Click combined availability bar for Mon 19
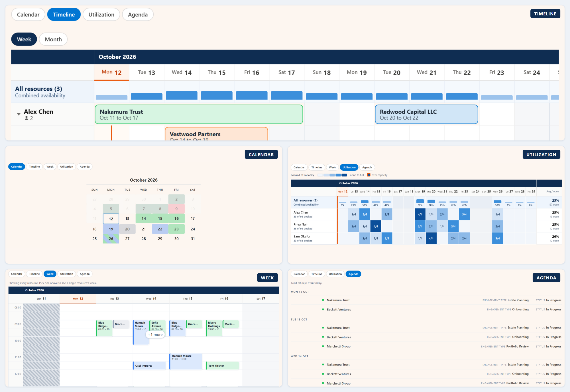The image size is (570, 392). click(357, 96)
